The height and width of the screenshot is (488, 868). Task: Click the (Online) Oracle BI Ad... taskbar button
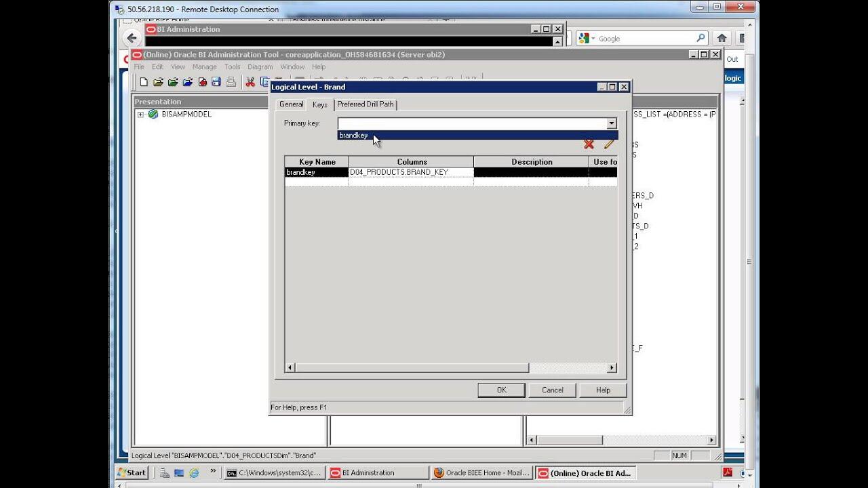[x=585, y=472]
